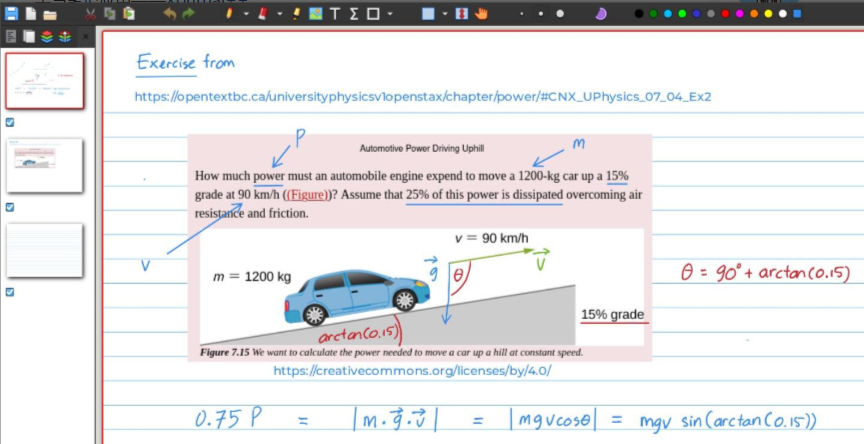This screenshot has height=444, width=864.
Task: Cut the selection with the scissors icon
Action: (x=90, y=14)
